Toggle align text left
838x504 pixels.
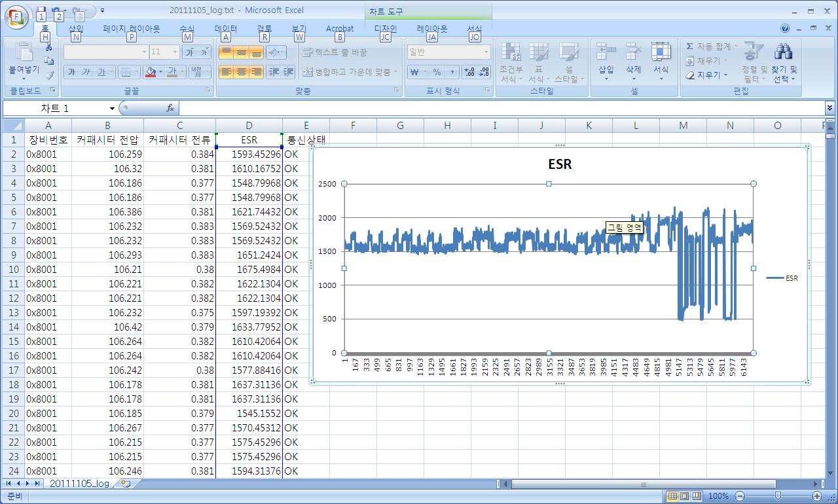tap(226, 72)
